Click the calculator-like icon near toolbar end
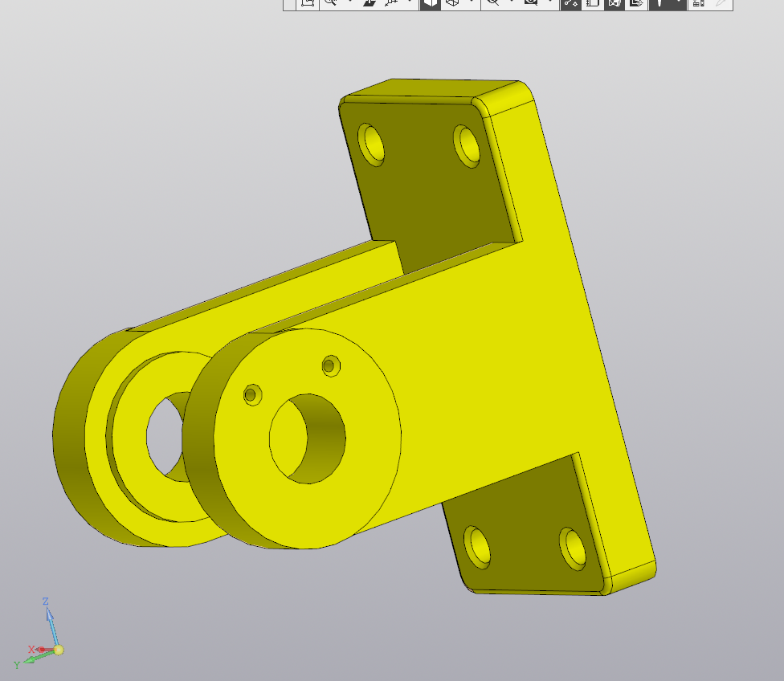This screenshot has height=681, width=784. (x=698, y=3)
